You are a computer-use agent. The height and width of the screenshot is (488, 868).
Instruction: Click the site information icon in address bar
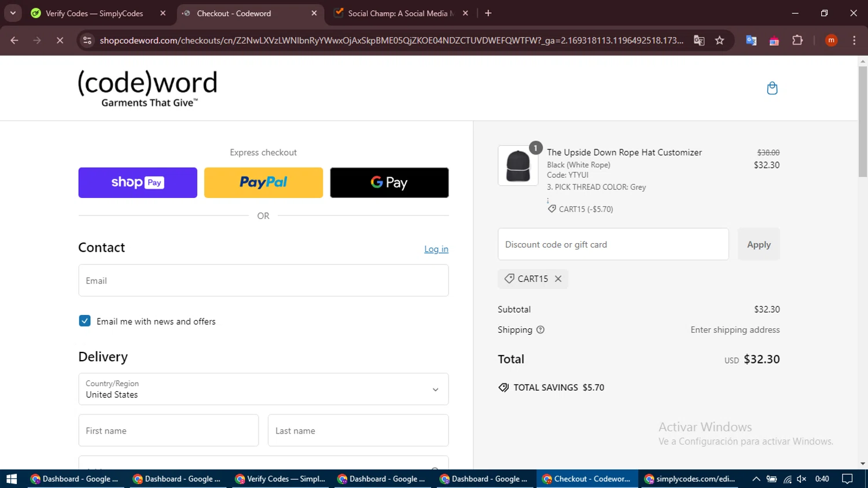tap(87, 41)
